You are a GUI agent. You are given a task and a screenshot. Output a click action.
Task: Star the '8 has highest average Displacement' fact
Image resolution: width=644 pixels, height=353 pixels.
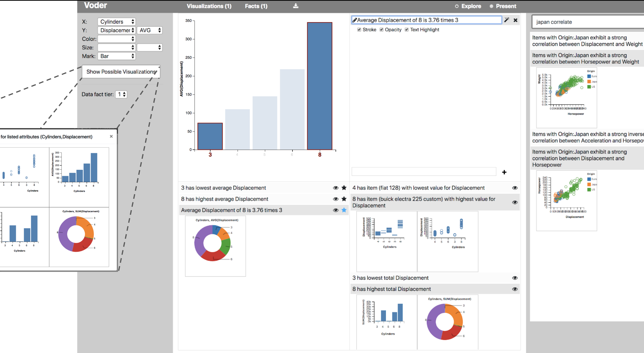[344, 199]
